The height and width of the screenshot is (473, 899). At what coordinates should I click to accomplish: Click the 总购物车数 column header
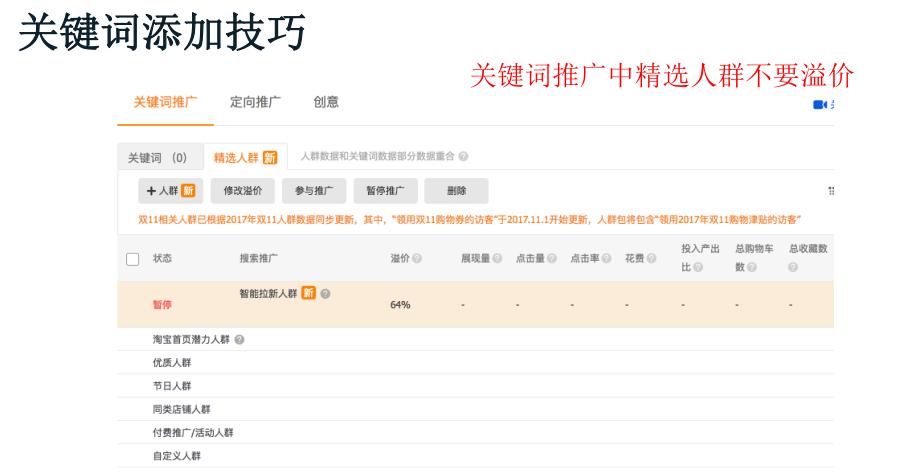[754, 257]
